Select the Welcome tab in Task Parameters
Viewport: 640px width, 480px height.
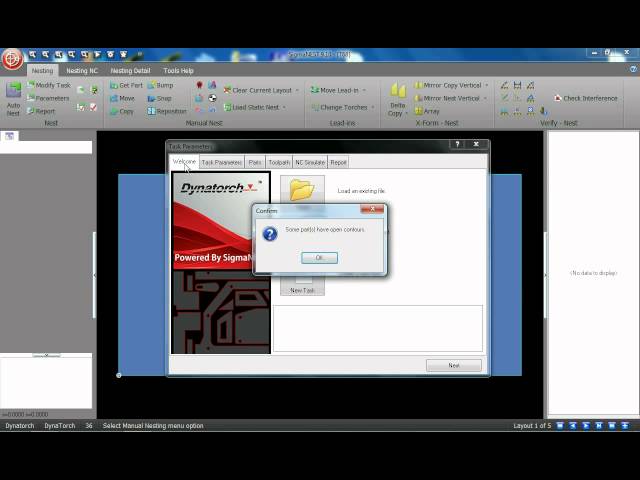tap(184, 162)
